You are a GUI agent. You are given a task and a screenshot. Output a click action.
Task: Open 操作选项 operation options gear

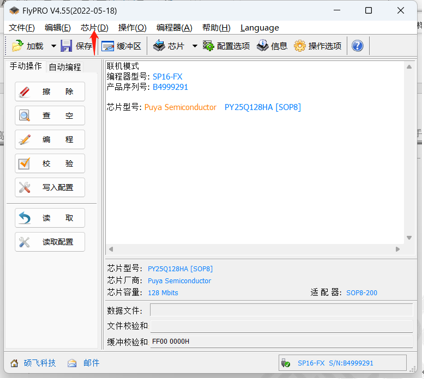click(x=318, y=46)
